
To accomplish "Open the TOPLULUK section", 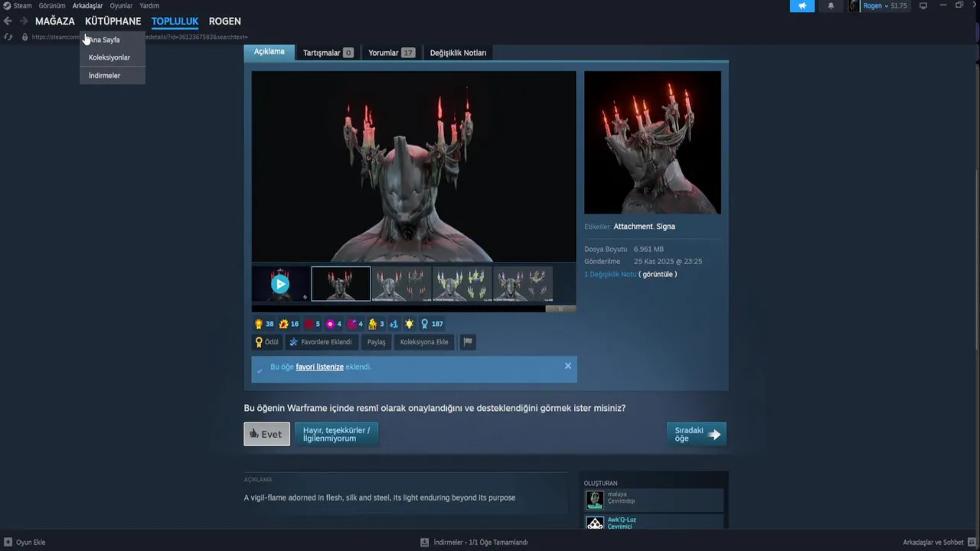I will [x=175, y=21].
